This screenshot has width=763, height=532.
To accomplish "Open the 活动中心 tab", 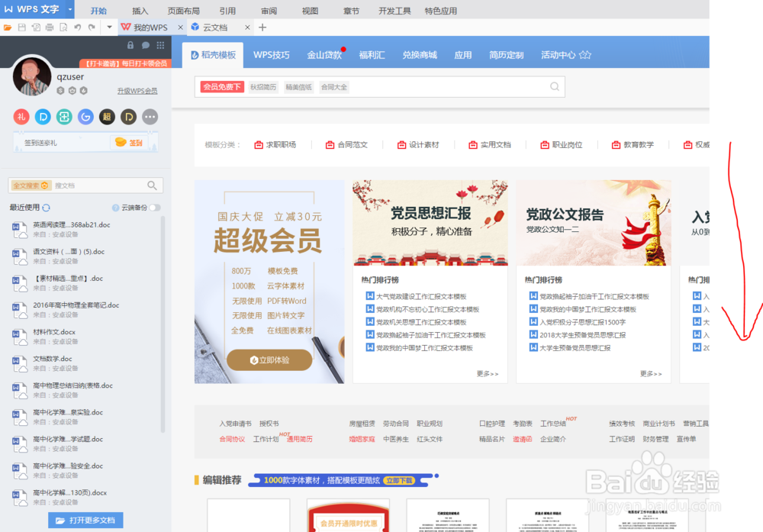I will pyautogui.click(x=566, y=55).
